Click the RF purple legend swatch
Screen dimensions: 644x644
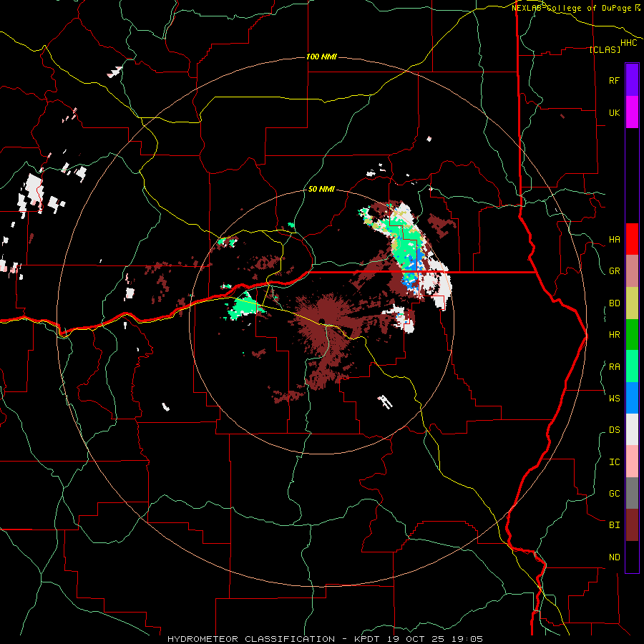click(632, 79)
